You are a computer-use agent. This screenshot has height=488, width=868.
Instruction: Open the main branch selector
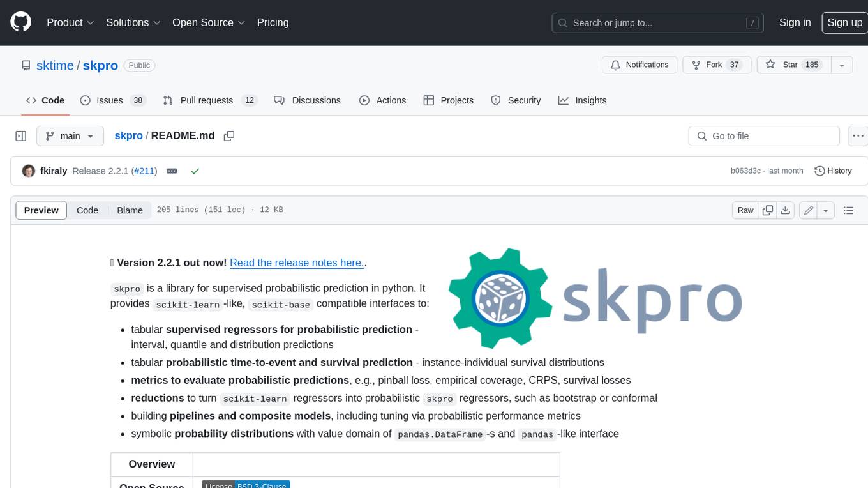click(x=70, y=136)
